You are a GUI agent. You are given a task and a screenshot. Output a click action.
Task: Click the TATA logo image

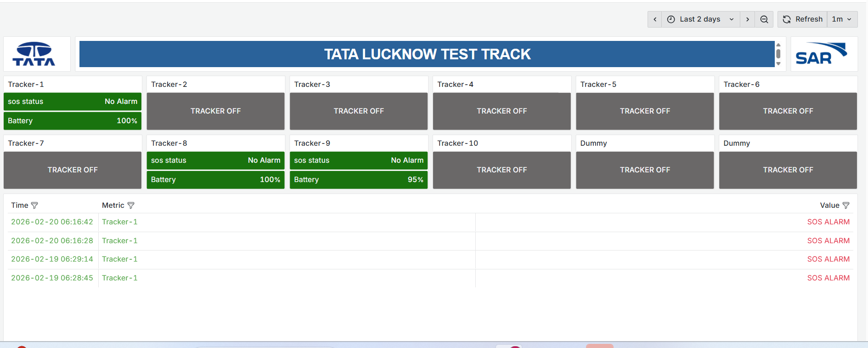(34, 54)
